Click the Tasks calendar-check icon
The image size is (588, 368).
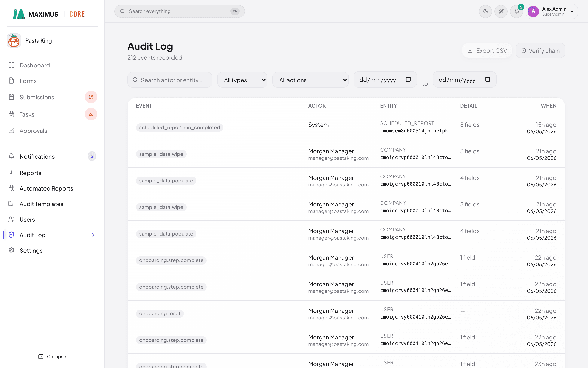click(11, 114)
